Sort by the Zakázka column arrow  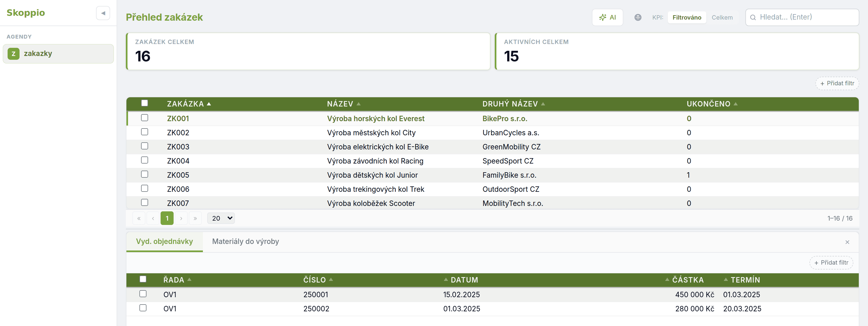pyautogui.click(x=209, y=104)
